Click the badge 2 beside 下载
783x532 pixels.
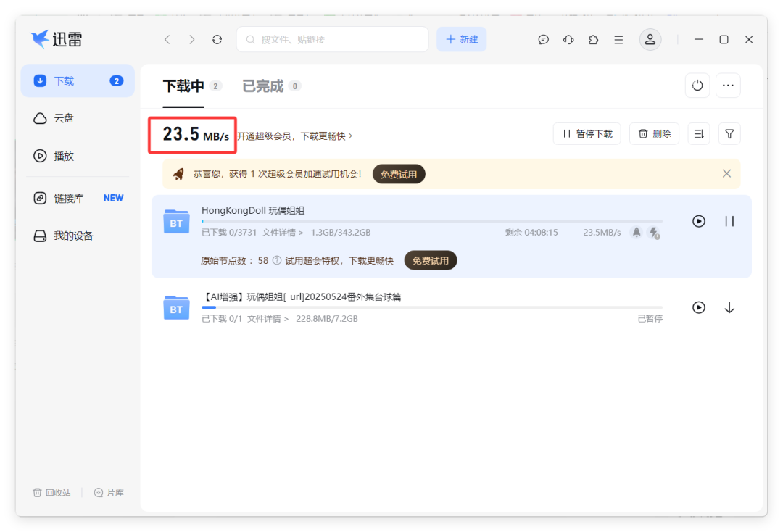coord(116,81)
